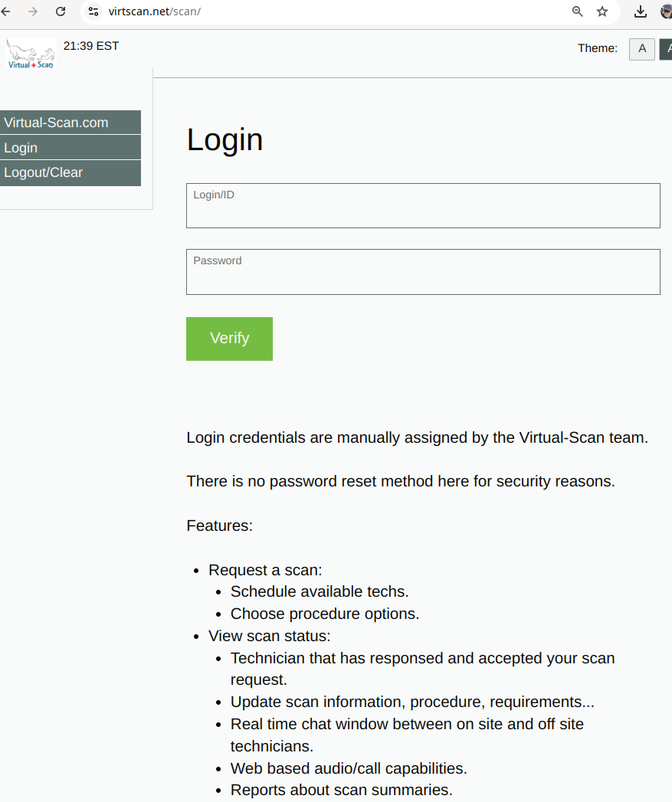Open the browser downloads icon
This screenshot has height=802, width=672.
click(x=641, y=11)
